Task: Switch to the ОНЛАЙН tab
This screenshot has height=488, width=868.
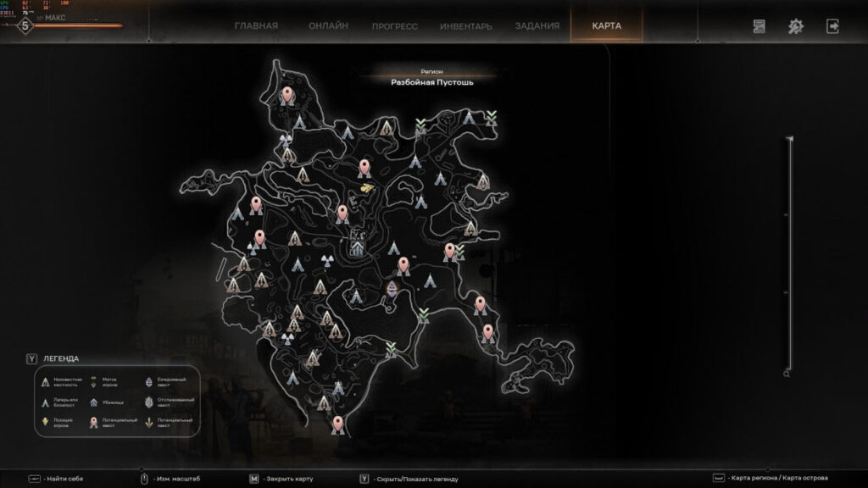Action: [x=328, y=26]
